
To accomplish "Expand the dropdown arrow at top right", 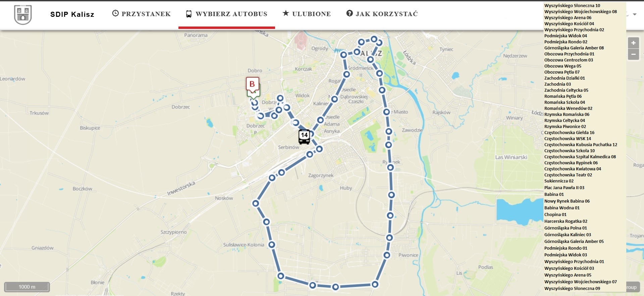I will [635, 14].
